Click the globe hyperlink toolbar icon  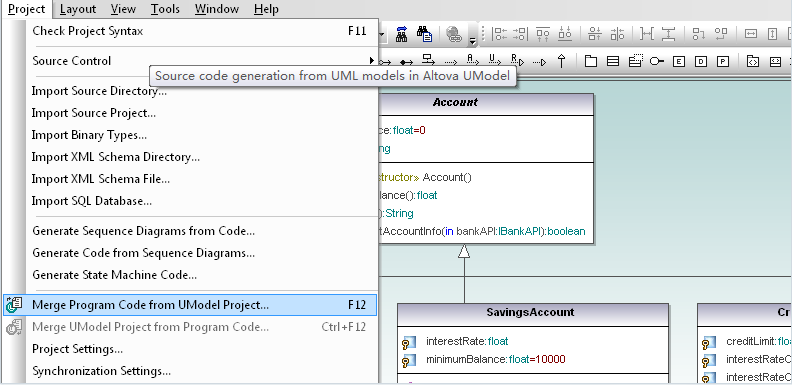(454, 34)
